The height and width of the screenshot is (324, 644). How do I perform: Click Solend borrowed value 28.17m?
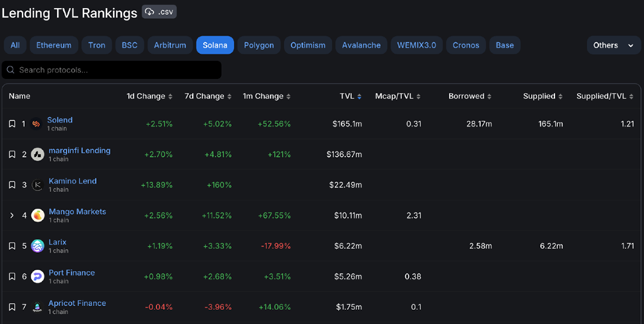coord(479,123)
